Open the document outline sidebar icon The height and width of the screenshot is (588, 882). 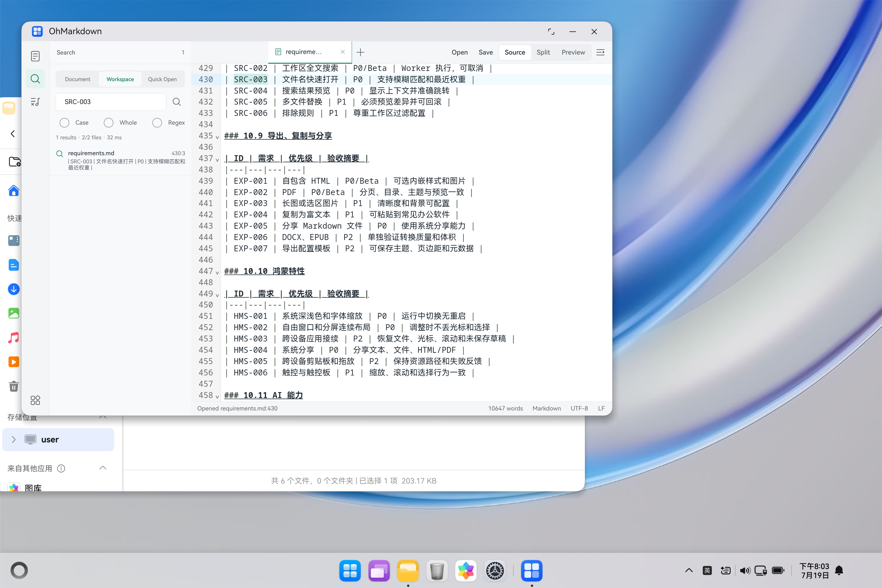[35, 56]
